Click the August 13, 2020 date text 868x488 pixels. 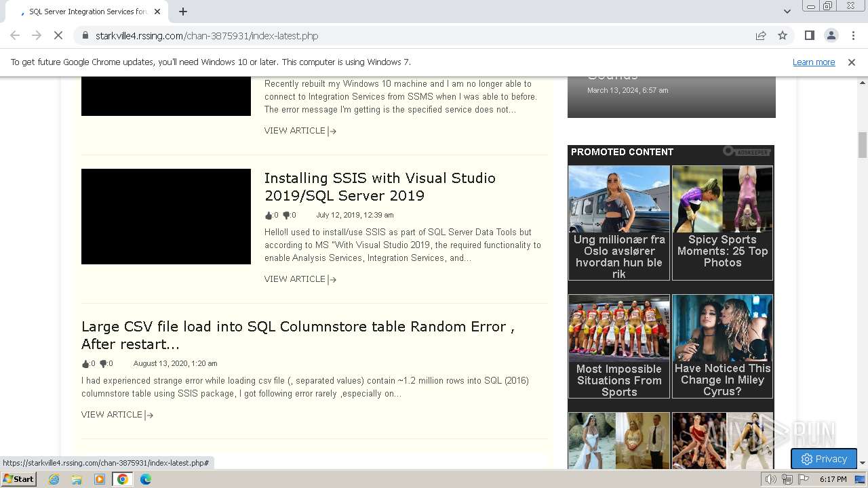click(x=175, y=364)
